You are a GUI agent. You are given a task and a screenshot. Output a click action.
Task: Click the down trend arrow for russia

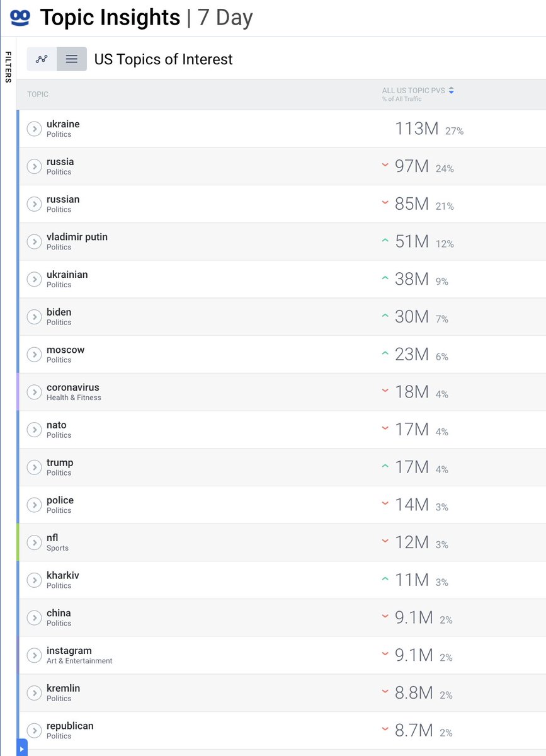point(385,166)
